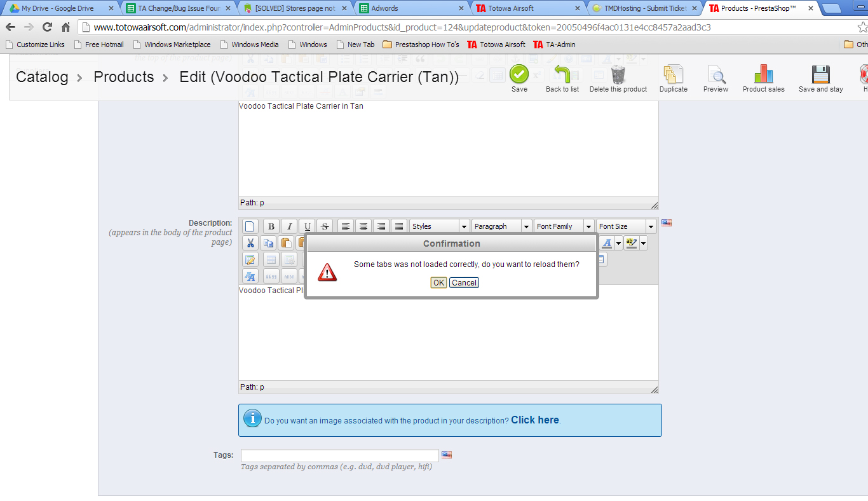Click New document icon in Description editor
Image resolution: width=868 pixels, height=501 pixels.
pyautogui.click(x=250, y=226)
